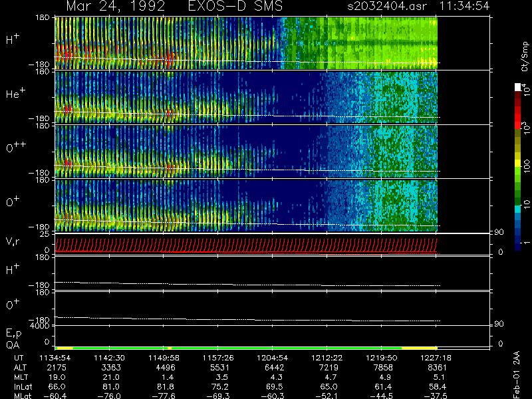The height and width of the screenshot is (399, 532).
Task: Click the "He+" panel label
Action: coord(15,93)
